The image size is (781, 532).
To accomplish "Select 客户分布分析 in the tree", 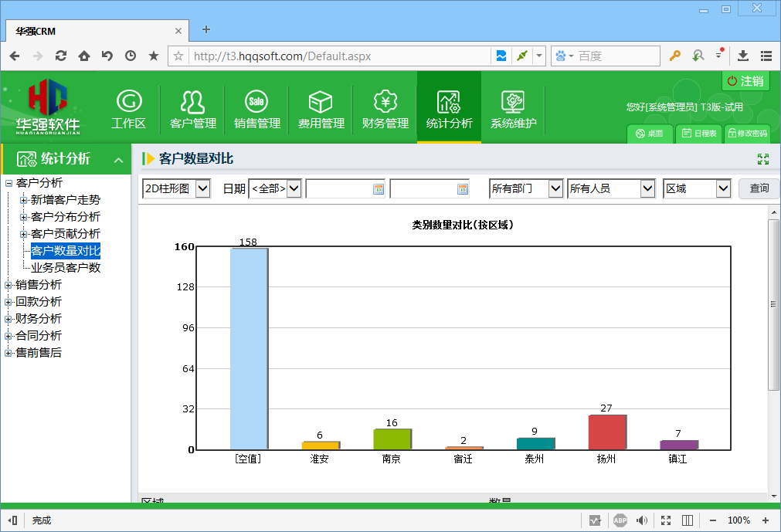I will [x=66, y=217].
